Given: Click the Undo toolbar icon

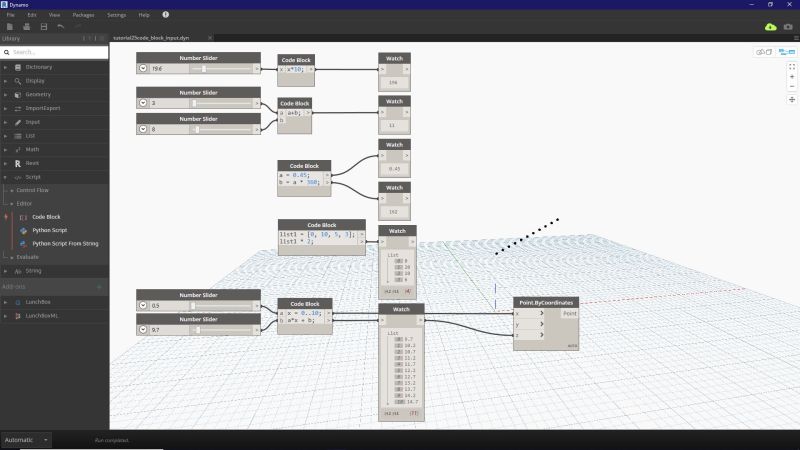Looking at the screenshot, I should 61,27.
